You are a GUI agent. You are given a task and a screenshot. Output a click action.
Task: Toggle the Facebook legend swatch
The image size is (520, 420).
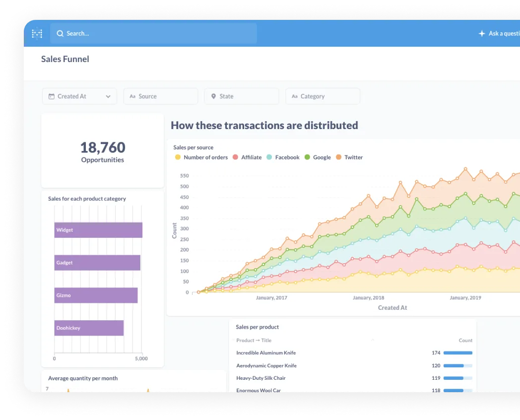click(x=269, y=157)
